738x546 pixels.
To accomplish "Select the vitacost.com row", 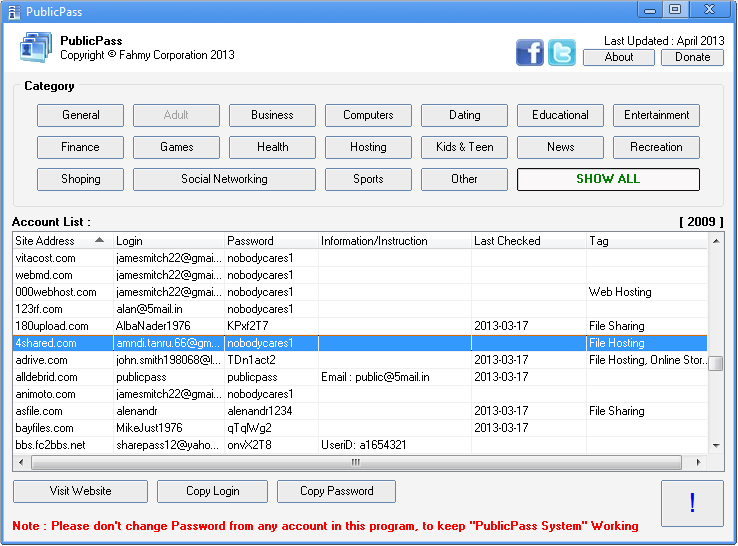I will tap(360, 258).
